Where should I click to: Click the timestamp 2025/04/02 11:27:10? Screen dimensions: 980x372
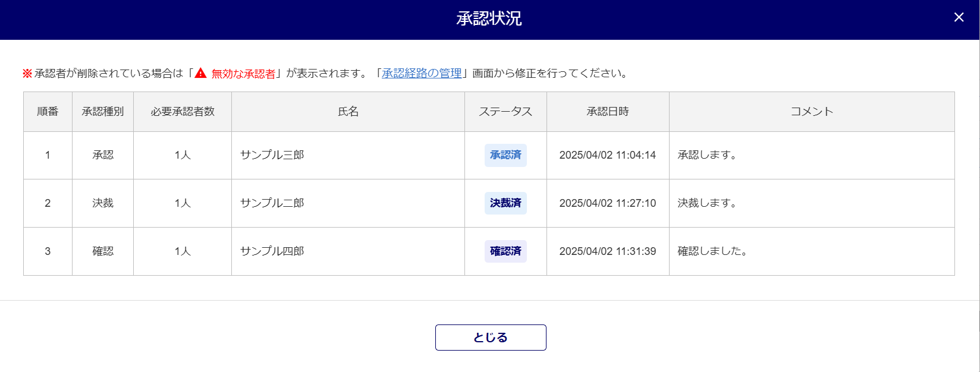click(x=608, y=203)
